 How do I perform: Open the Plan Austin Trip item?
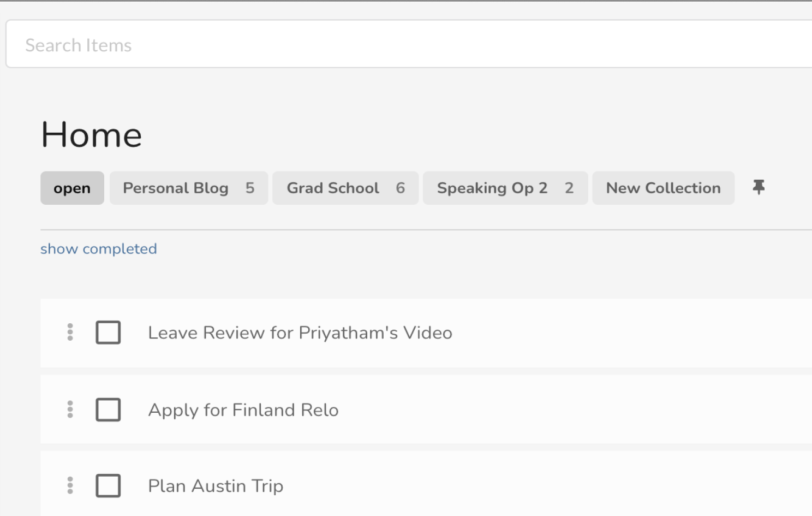[216, 486]
